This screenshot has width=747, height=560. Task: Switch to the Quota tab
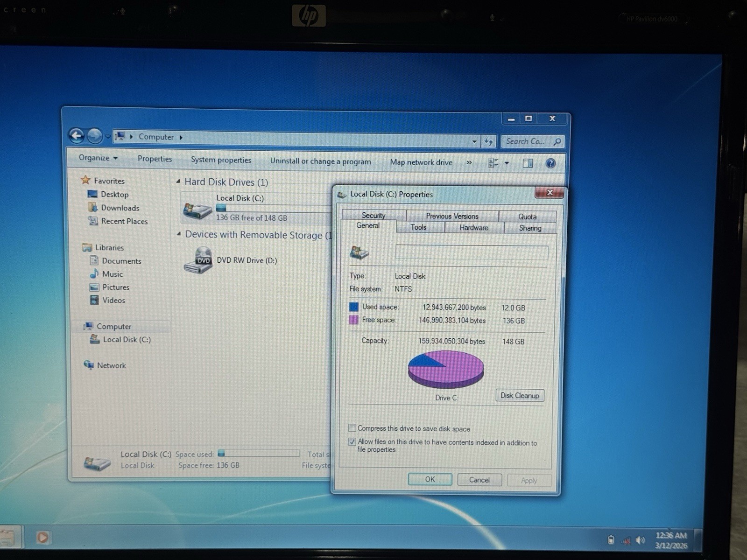coord(527,217)
